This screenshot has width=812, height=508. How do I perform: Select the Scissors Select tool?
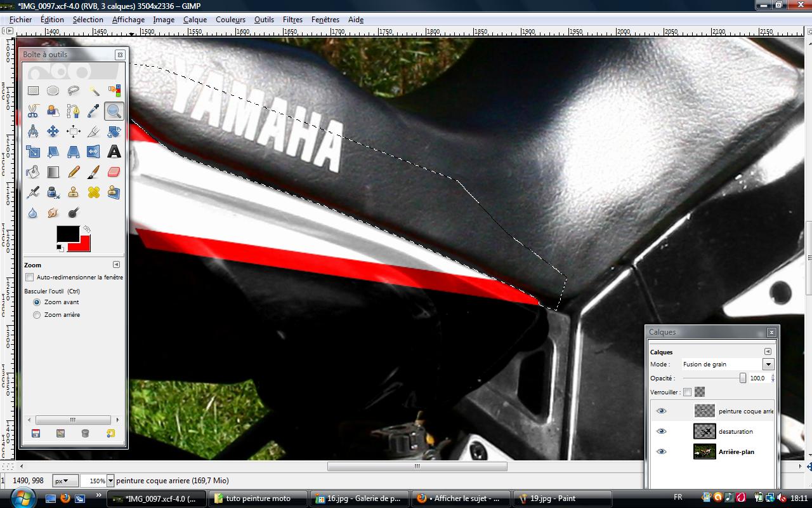point(33,111)
